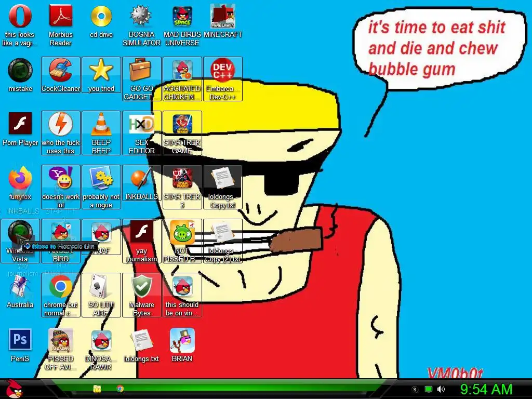The image size is (532, 399).
Task: Click the 9:54 AM taskbar clock
Action: 486,389
